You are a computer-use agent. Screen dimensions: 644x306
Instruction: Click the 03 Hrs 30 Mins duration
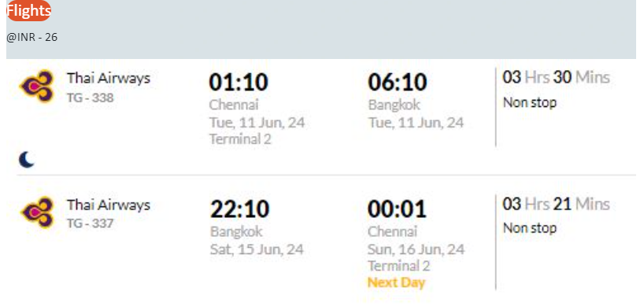(556, 77)
